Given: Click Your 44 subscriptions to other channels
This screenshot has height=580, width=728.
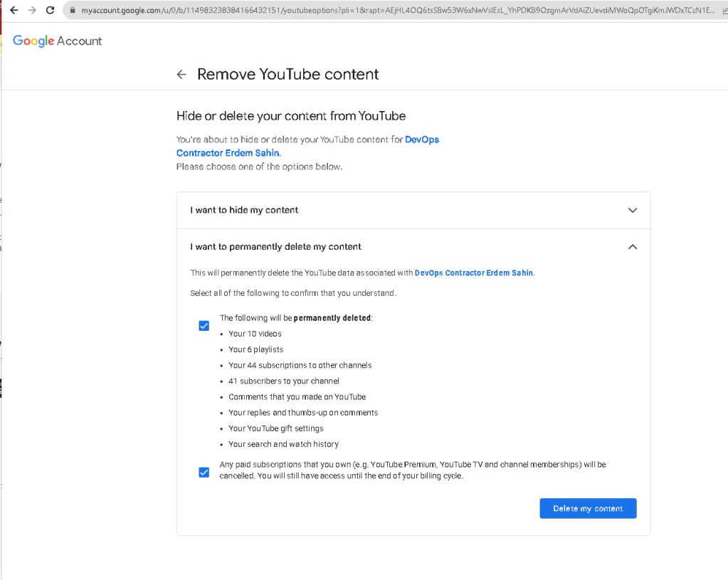Looking at the screenshot, I should click(x=300, y=366).
